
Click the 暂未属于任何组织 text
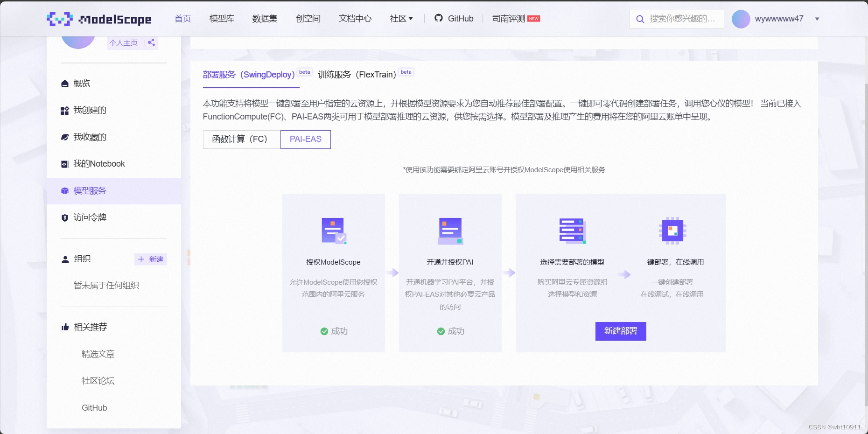[x=106, y=286]
